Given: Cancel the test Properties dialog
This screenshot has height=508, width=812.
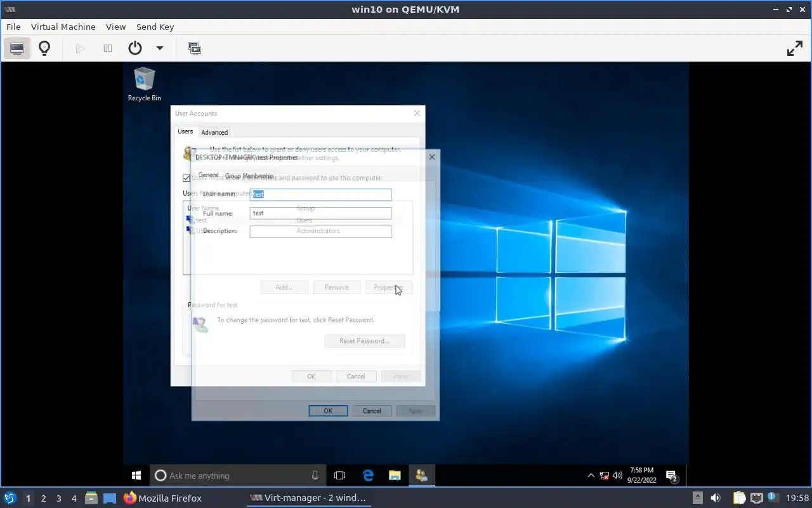Looking at the screenshot, I should pos(372,411).
